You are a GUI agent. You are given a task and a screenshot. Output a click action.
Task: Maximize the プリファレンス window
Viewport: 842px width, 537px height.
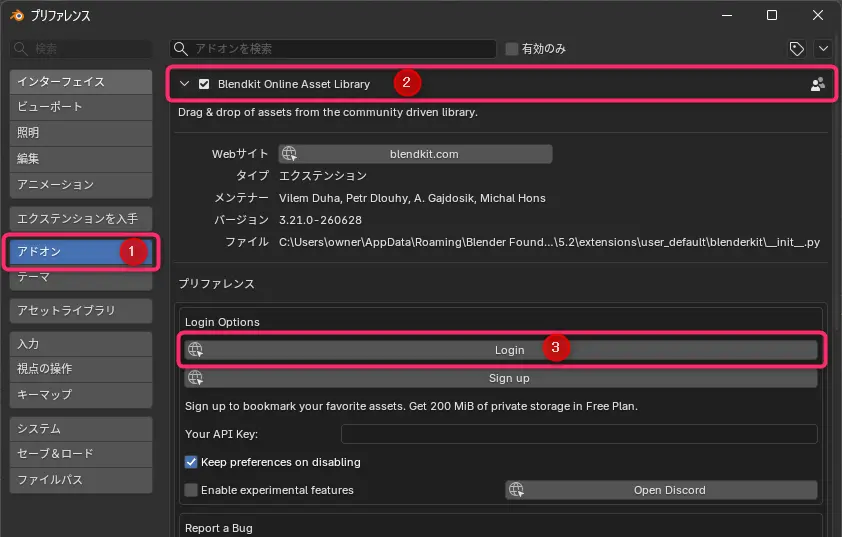(772, 16)
